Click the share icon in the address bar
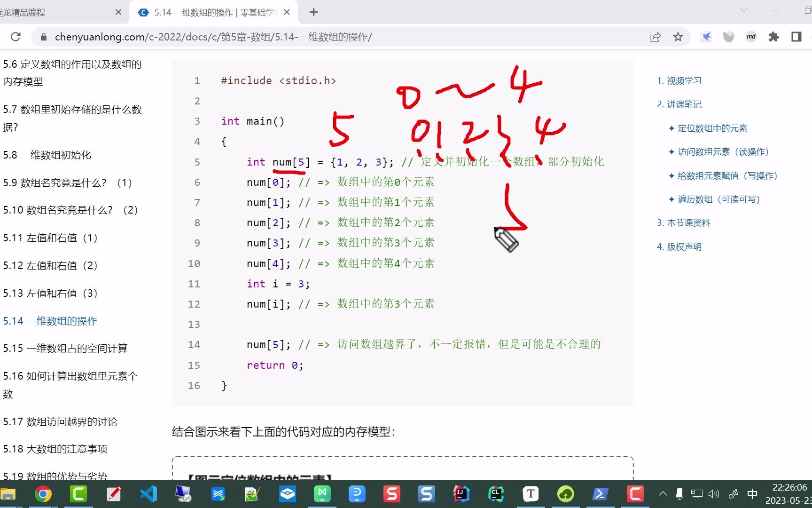The image size is (812, 508). 655,37
